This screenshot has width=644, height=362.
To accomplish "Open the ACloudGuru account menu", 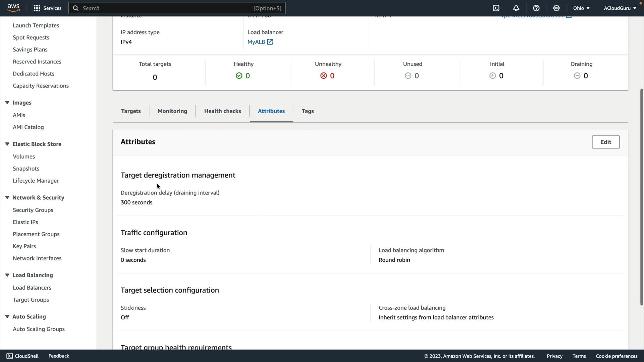I will coord(620,8).
